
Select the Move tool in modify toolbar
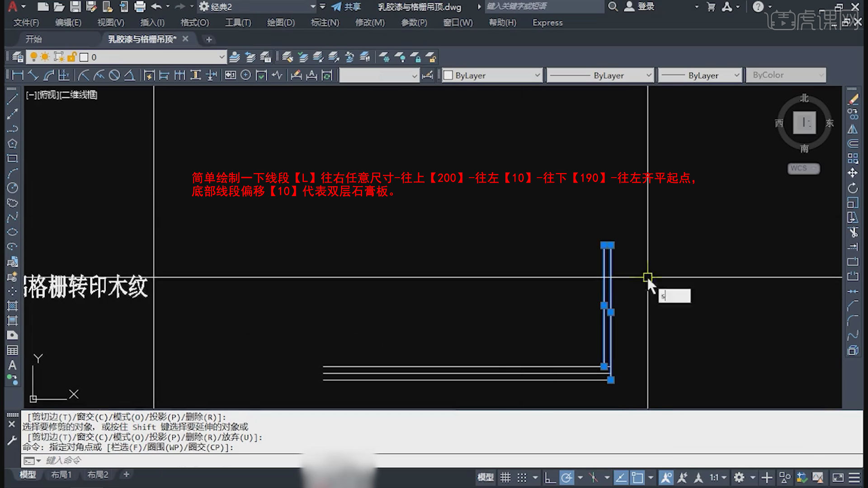click(x=853, y=173)
